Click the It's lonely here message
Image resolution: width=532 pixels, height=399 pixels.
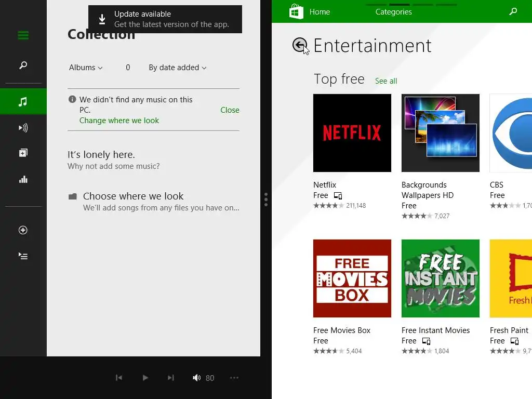(x=101, y=155)
